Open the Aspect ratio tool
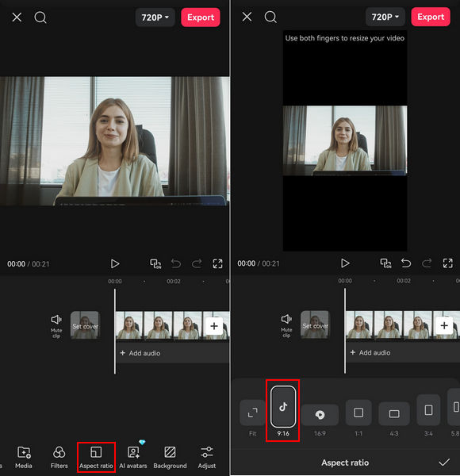This screenshot has height=476, width=460. (x=96, y=457)
